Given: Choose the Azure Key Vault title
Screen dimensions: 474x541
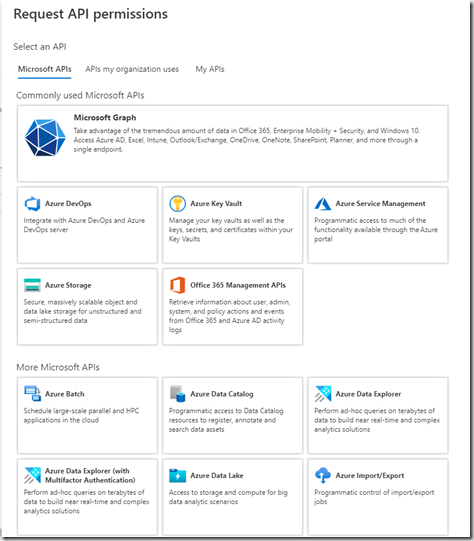Looking at the screenshot, I should (x=216, y=204).
